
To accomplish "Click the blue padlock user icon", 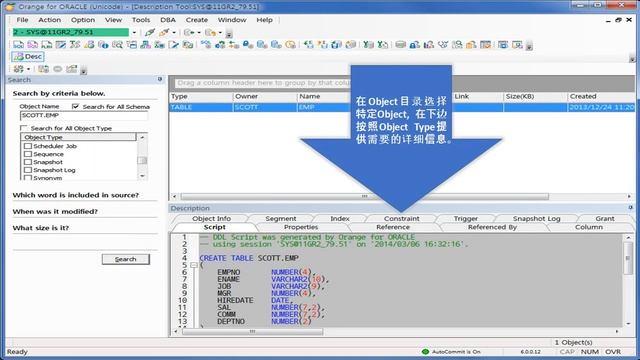I will [x=415, y=44].
